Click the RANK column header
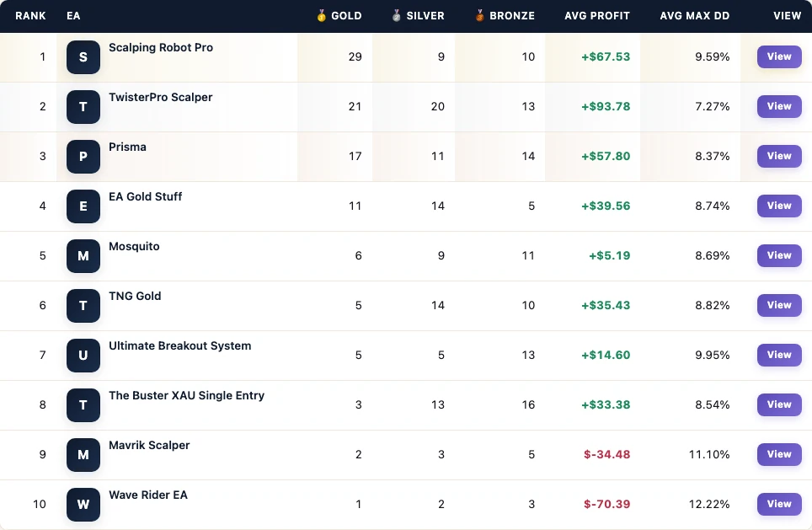This screenshot has height=530, width=812. point(30,16)
